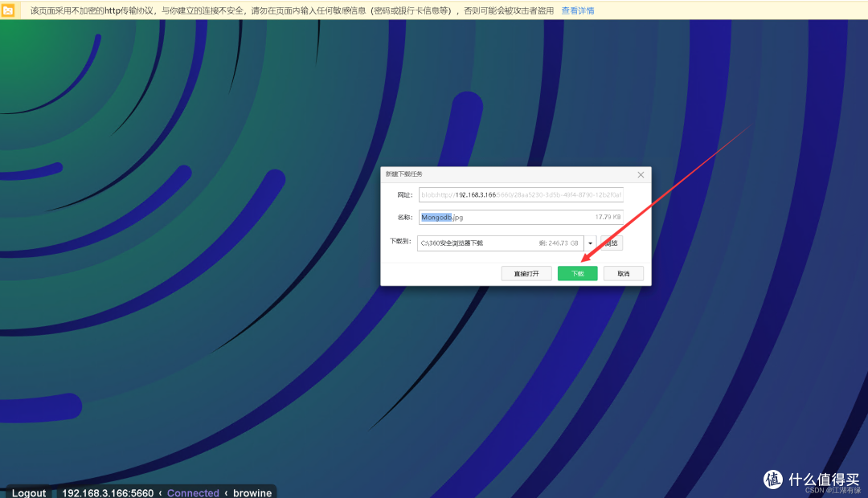Expand the chevron before Connected
Image resolution: width=868 pixels, height=498 pixels.
pyautogui.click(x=161, y=492)
